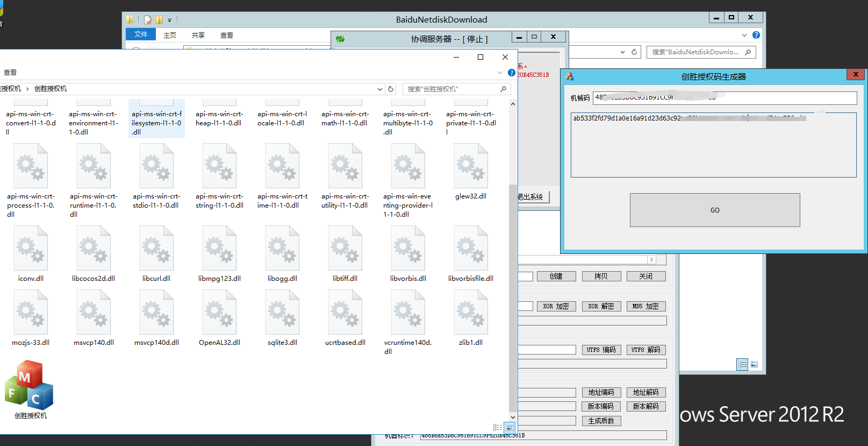The image size is (868, 446).
Task: Select the OpenAL32.dll file icon
Action: (x=219, y=313)
